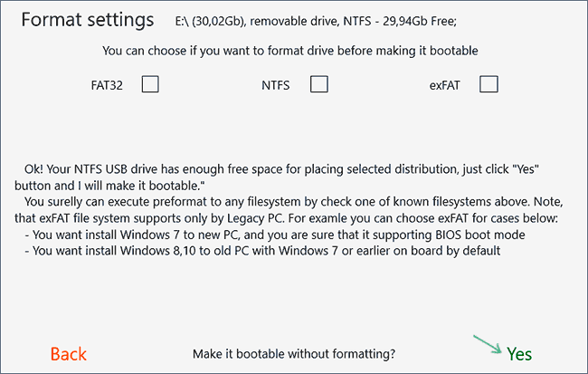Image resolution: width=588 pixels, height=374 pixels.
Task: Click the 29,94Gb Free text
Action: point(419,22)
